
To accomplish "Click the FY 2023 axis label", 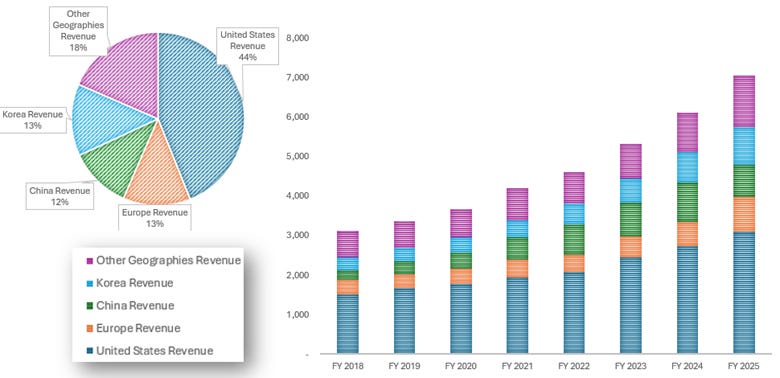I will pyautogui.click(x=631, y=367).
